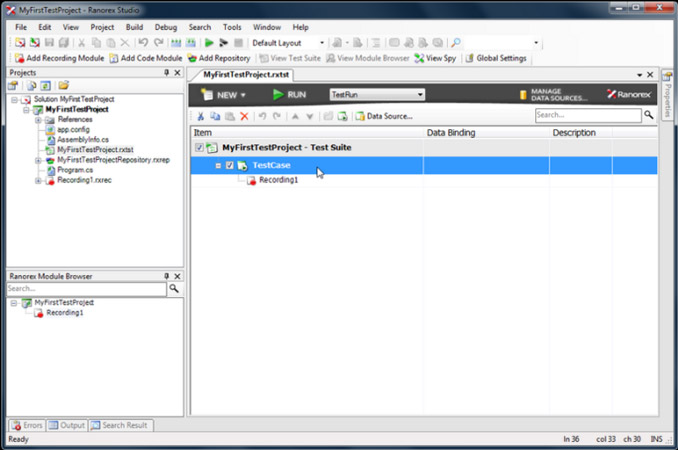Click the Module Browser Search field
This screenshot has height=450, width=678.
tap(86, 289)
